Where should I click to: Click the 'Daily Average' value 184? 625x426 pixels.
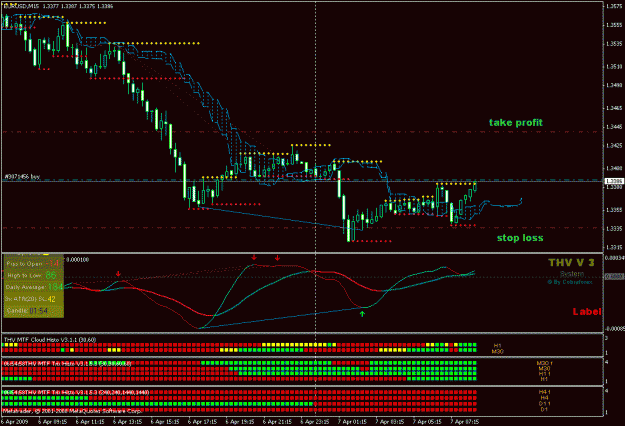pyautogui.click(x=55, y=287)
